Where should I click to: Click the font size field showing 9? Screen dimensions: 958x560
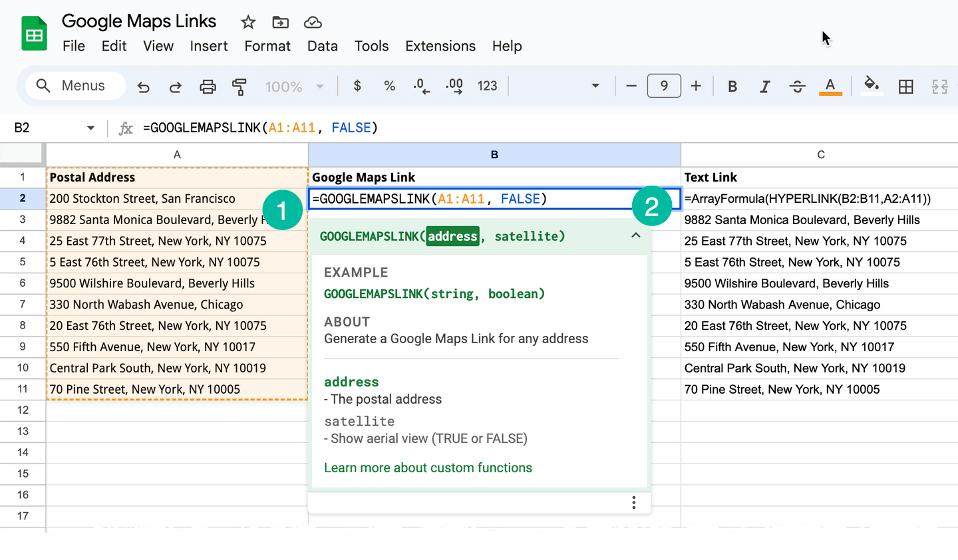point(664,86)
